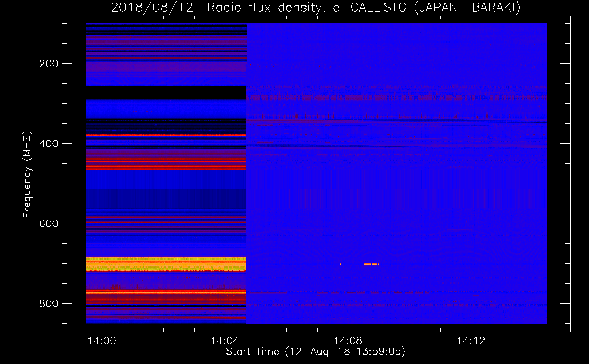The image size is (589, 364).
Task: Click the 14:08 time axis label
Action: click(348, 341)
